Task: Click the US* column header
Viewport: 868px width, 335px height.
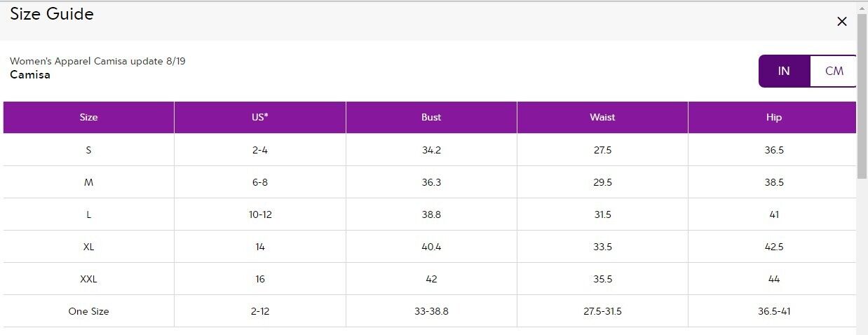Action: [260, 117]
